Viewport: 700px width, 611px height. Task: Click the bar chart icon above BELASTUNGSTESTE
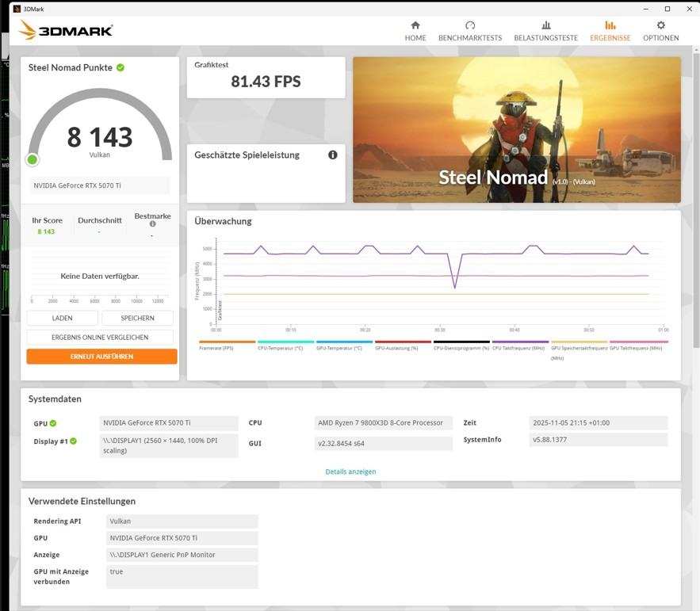[x=545, y=25]
